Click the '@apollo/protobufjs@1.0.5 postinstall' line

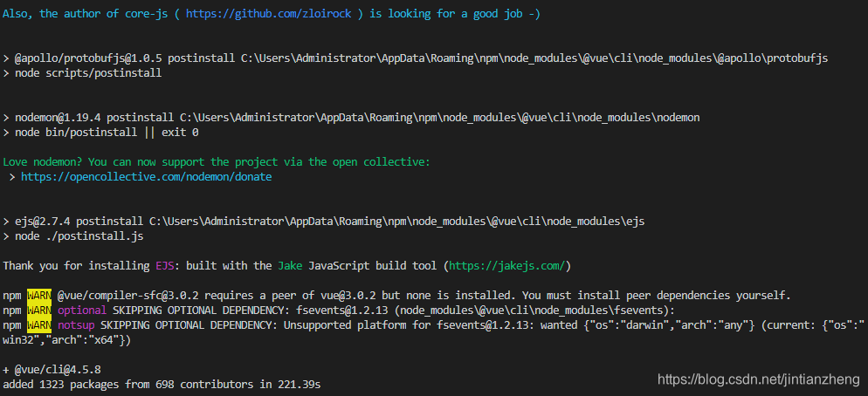click(415, 58)
